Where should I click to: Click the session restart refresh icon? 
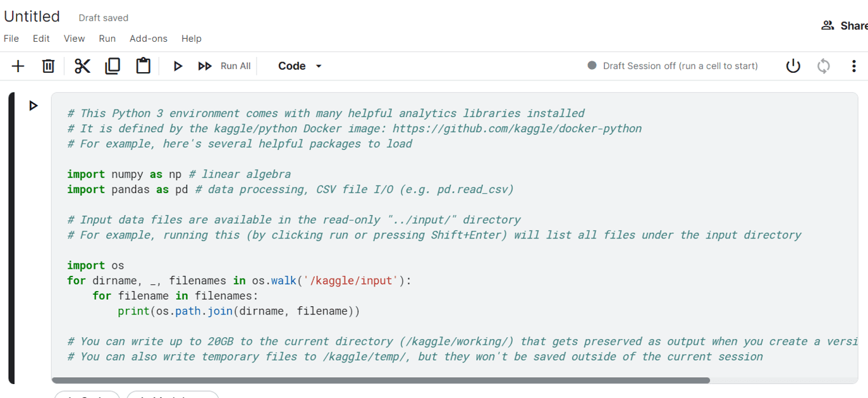823,66
